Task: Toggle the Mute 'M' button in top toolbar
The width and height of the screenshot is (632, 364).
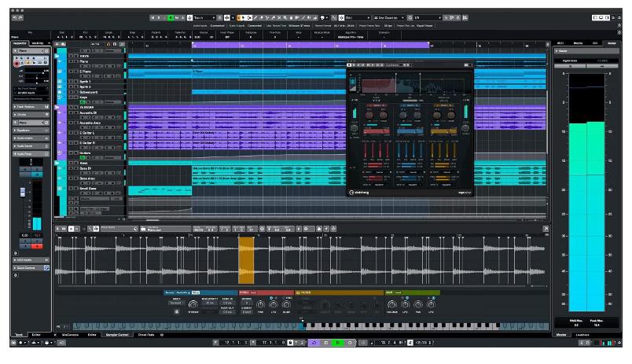Action: (154, 17)
